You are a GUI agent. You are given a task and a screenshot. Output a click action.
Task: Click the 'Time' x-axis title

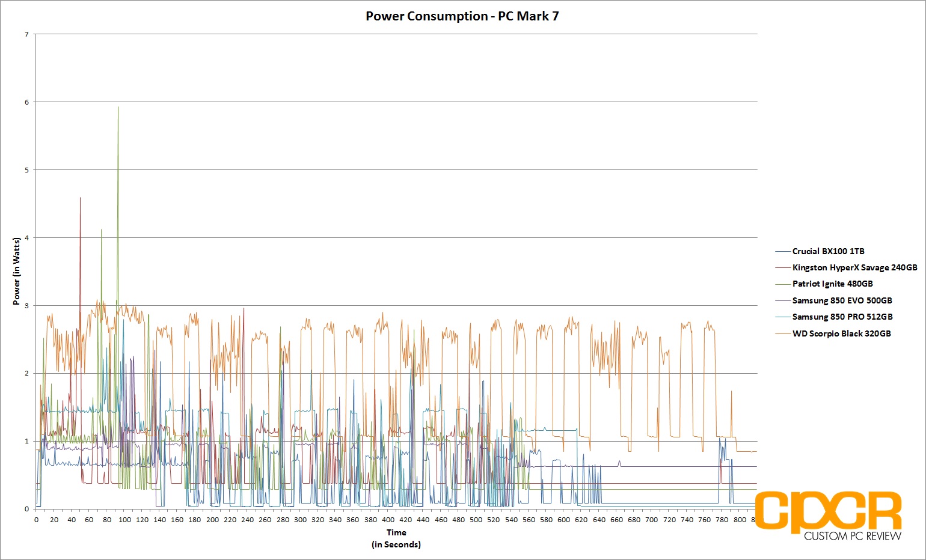click(396, 532)
